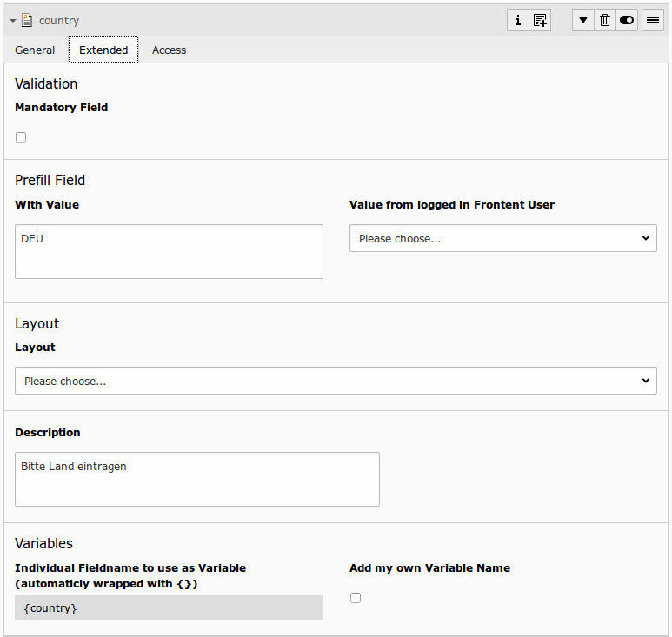
Task: Check the Add my own Variable Name box
Action: point(356,598)
